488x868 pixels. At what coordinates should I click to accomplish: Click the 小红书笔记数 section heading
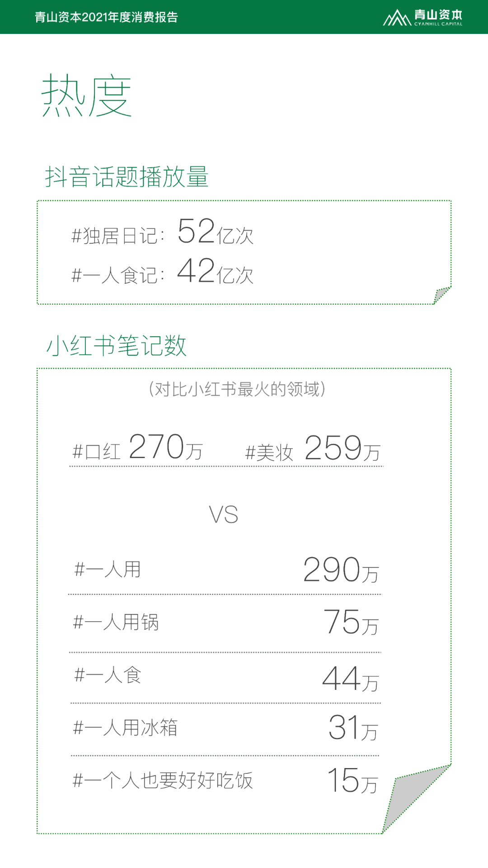pos(117,345)
